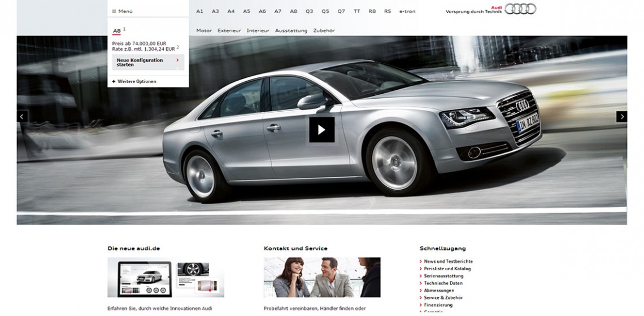Viewport: 644px width, 316px height.
Task: Click the Audi four-rings logo
Action: (520, 8)
